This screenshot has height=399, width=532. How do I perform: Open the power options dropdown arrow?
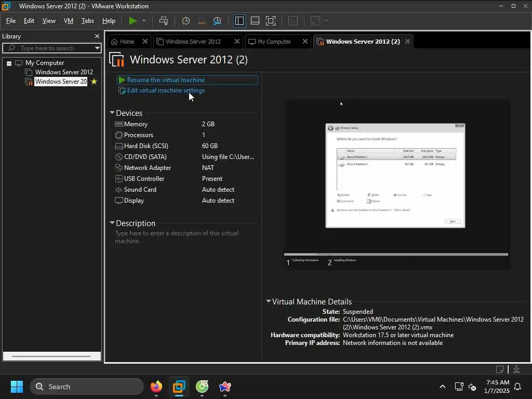[144, 21]
